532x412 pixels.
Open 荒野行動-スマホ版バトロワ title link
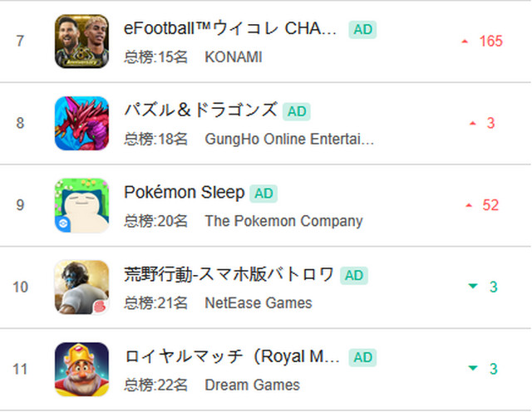pos(229,275)
